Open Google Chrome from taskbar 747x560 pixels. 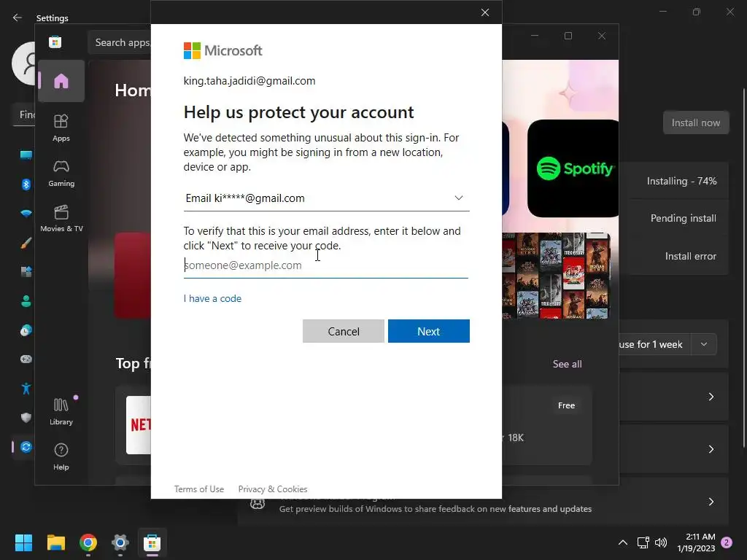pyautogui.click(x=88, y=542)
